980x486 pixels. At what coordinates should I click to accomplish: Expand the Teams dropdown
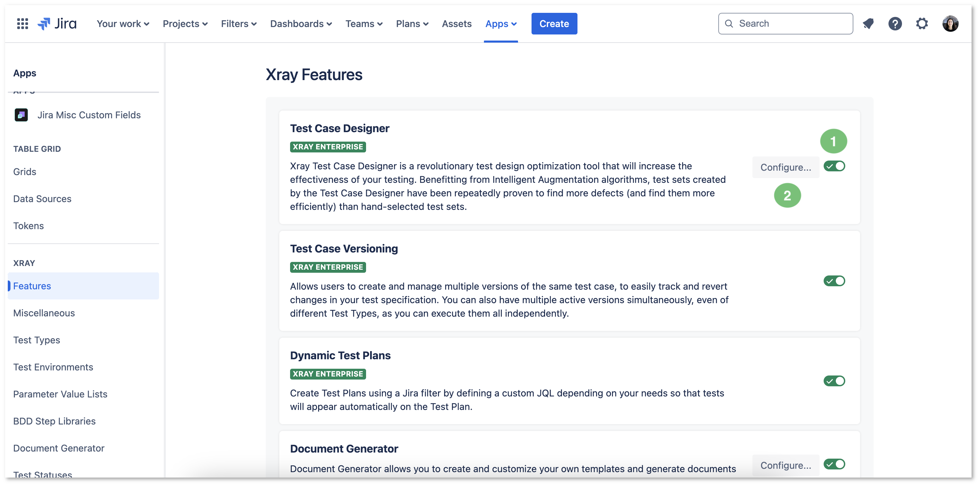(x=364, y=24)
